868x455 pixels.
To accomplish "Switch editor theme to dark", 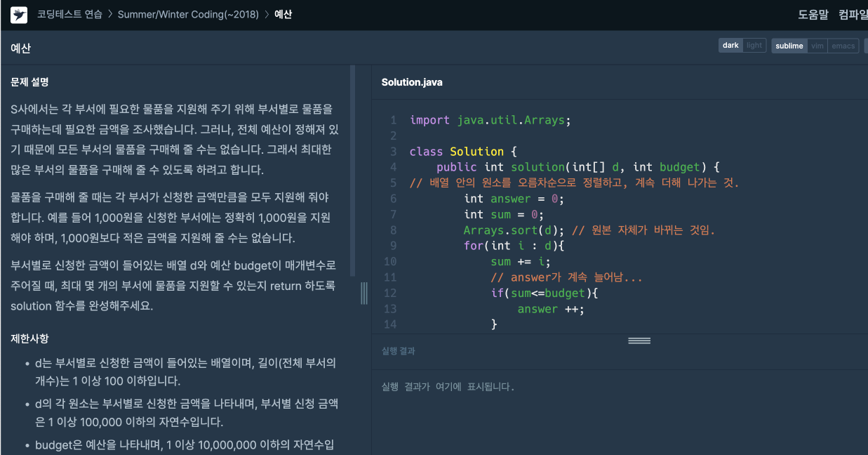I will coord(731,46).
